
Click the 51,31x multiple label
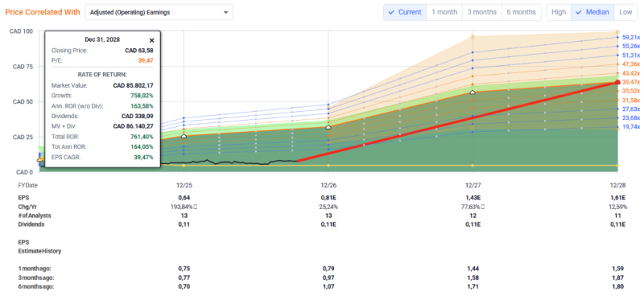click(x=631, y=55)
